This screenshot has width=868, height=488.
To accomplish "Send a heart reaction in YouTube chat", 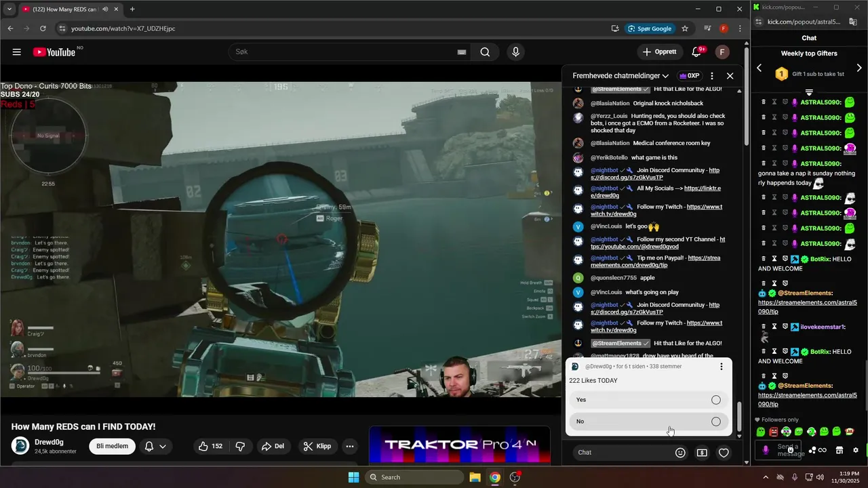I will pyautogui.click(x=724, y=453).
